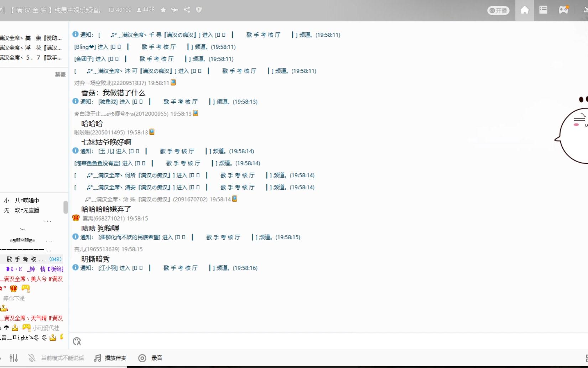Image resolution: width=588 pixels, height=368 pixels.
Task: Click [Bling❤] entry notice name
Action: (85, 47)
